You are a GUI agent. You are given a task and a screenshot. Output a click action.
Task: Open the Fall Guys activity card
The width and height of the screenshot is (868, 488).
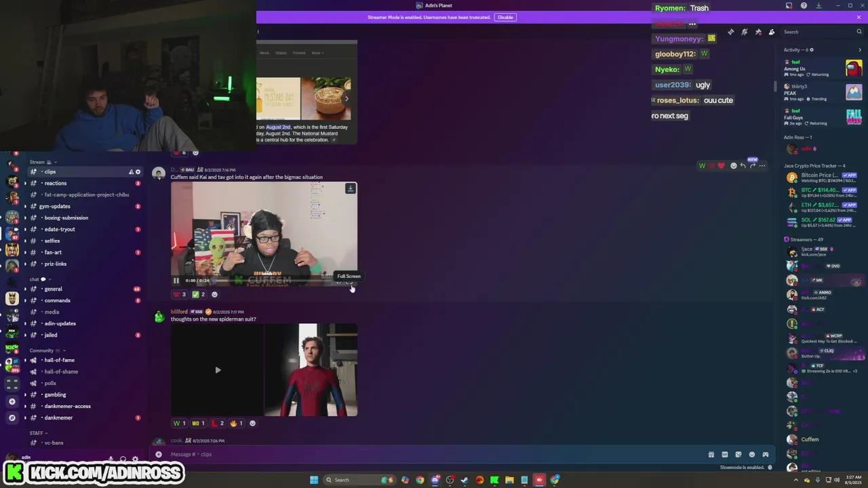click(x=823, y=117)
